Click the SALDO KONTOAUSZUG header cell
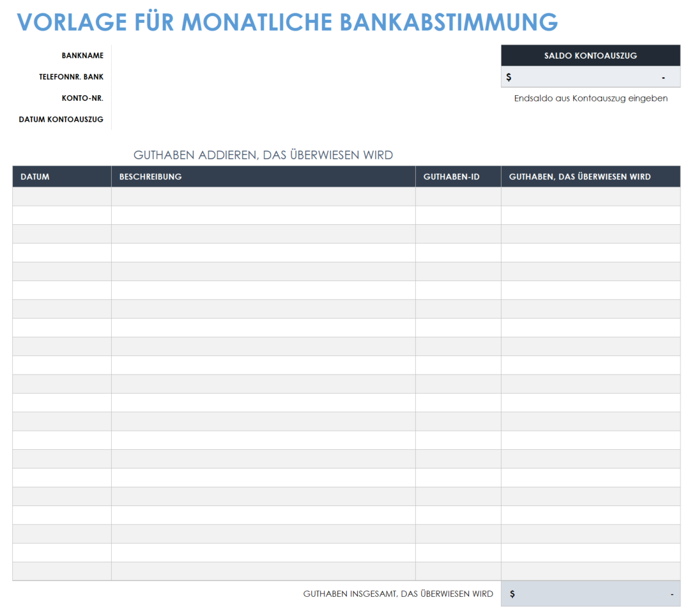This screenshot has width=699, height=616. (x=590, y=56)
